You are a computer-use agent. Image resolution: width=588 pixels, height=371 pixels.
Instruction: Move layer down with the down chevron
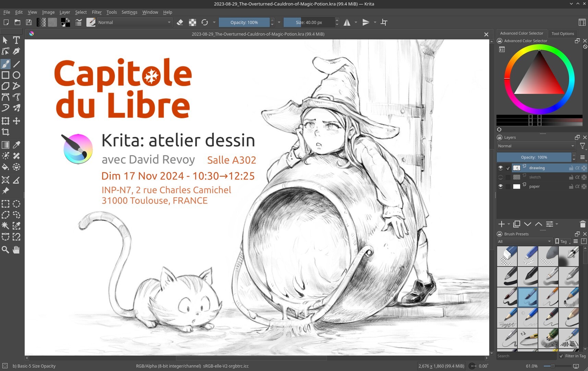(528, 224)
